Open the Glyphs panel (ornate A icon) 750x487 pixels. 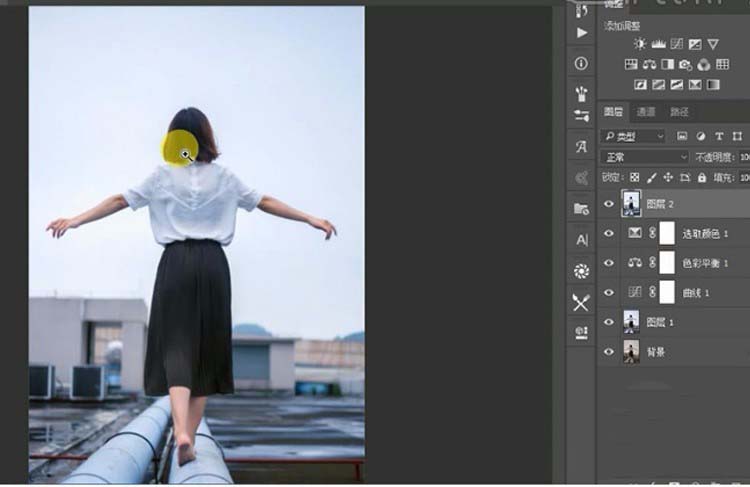[582, 146]
